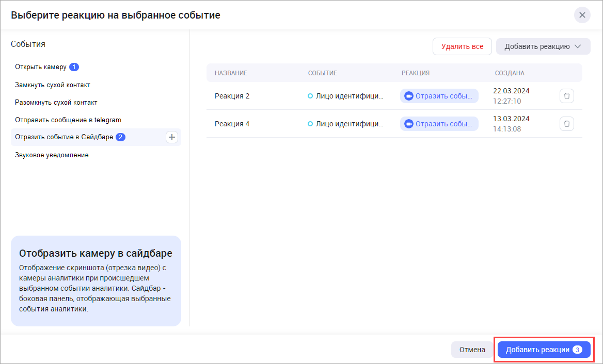Click camera reaction badge in Реакция 2 row

pyautogui.click(x=439, y=96)
